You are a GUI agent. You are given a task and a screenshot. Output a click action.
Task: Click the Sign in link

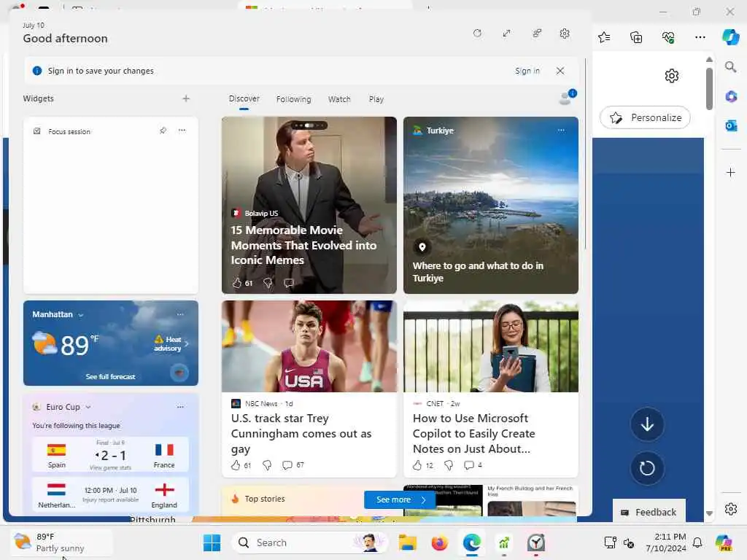[527, 71]
